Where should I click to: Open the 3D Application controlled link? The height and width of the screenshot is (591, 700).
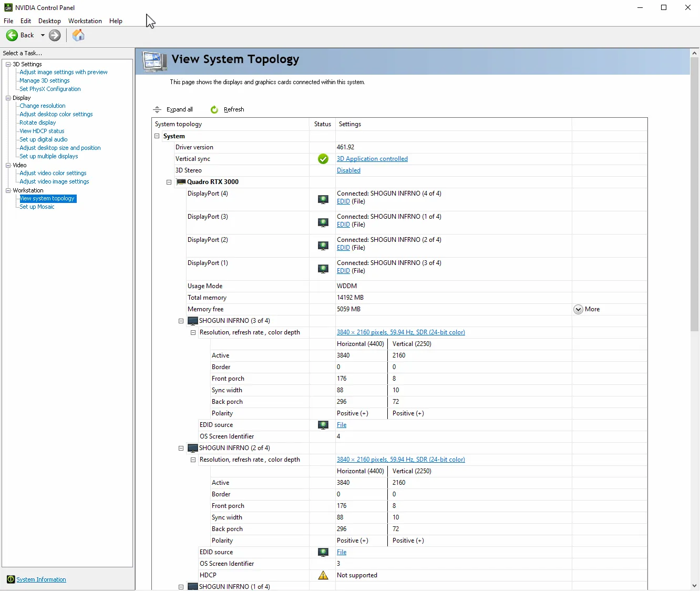point(372,159)
